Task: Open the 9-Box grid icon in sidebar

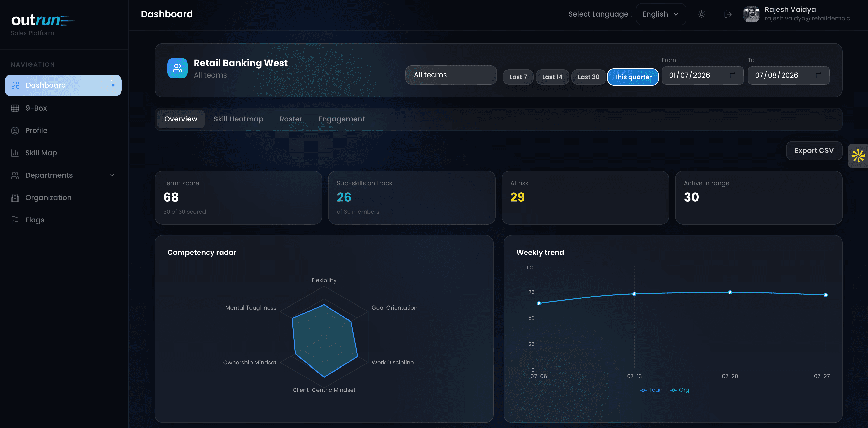Action: pyautogui.click(x=15, y=108)
